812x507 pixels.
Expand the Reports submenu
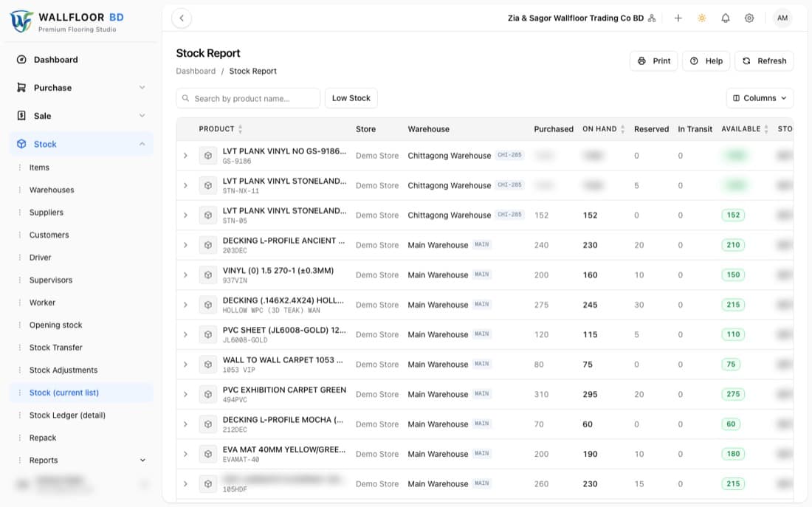click(x=81, y=461)
